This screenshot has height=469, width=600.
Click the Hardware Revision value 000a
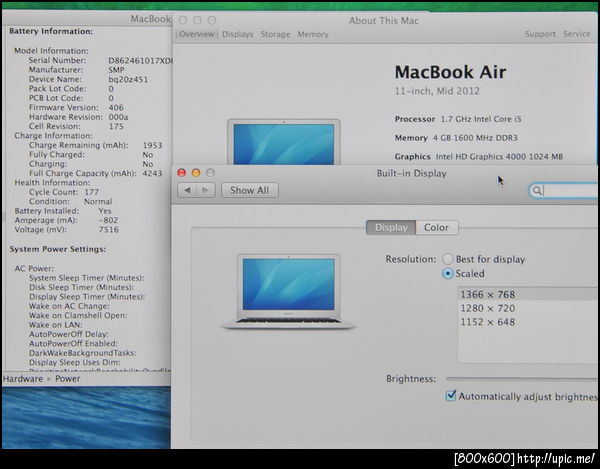click(x=118, y=117)
